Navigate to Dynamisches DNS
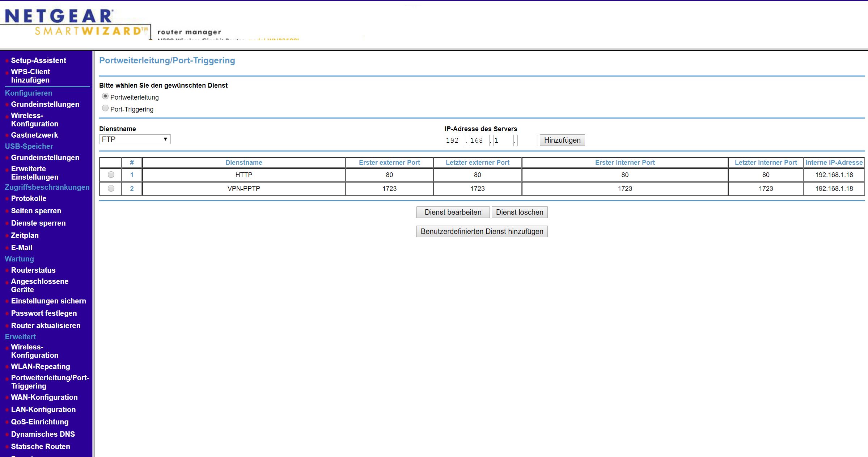The width and height of the screenshot is (868, 457). click(43, 434)
